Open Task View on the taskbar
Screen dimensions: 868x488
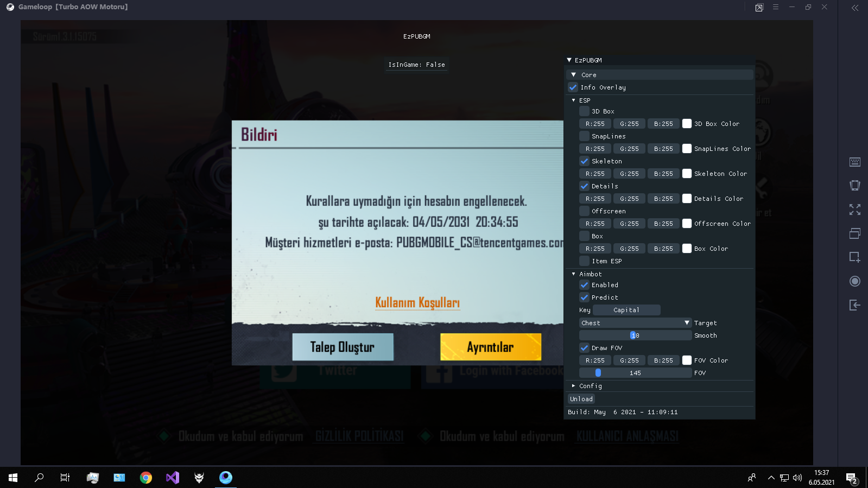click(x=65, y=478)
